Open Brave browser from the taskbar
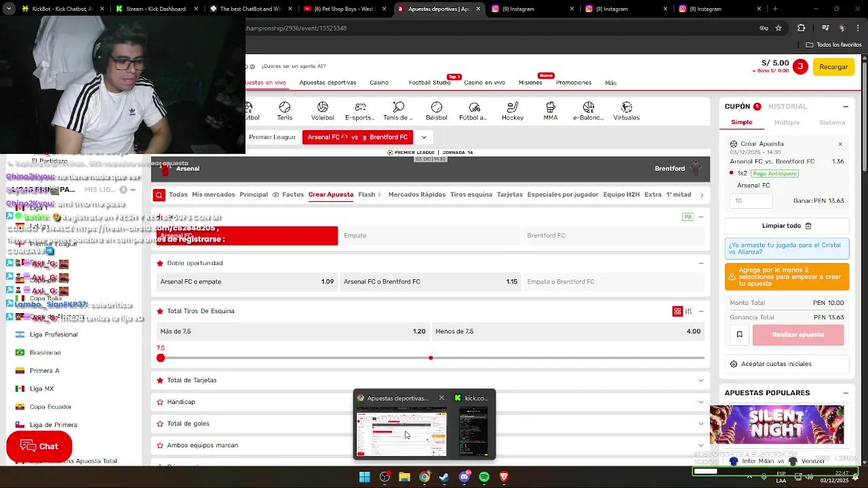The image size is (868, 488). (504, 477)
